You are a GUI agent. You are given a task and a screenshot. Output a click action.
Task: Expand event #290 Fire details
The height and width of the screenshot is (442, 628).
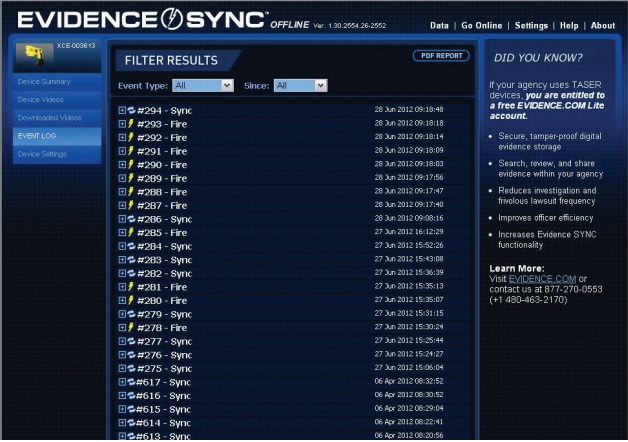point(122,165)
